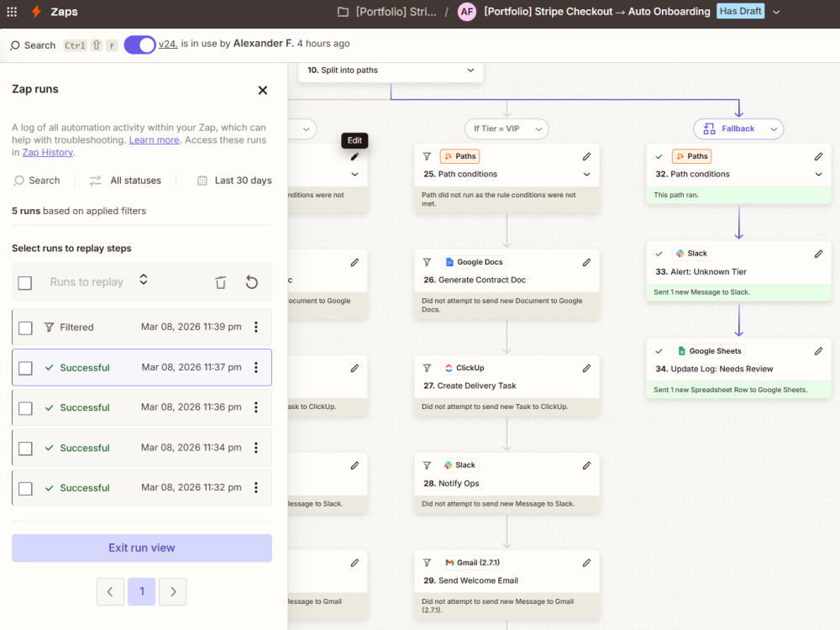Image resolution: width=840 pixels, height=630 pixels.
Task: Click '5 runs based on applied filters' text
Action: coord(79,211)
